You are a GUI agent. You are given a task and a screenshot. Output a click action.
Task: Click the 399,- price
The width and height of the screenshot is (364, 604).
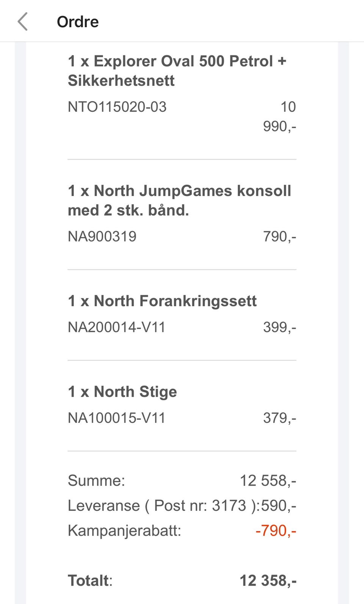(279, 327)
